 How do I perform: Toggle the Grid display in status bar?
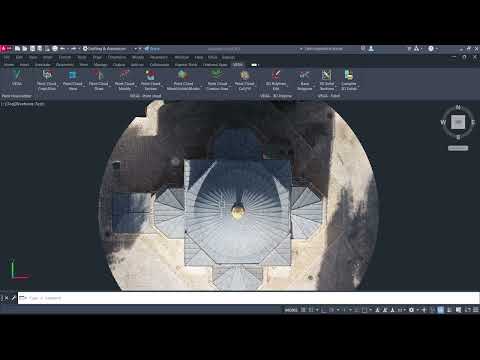(x=303, y=310)
